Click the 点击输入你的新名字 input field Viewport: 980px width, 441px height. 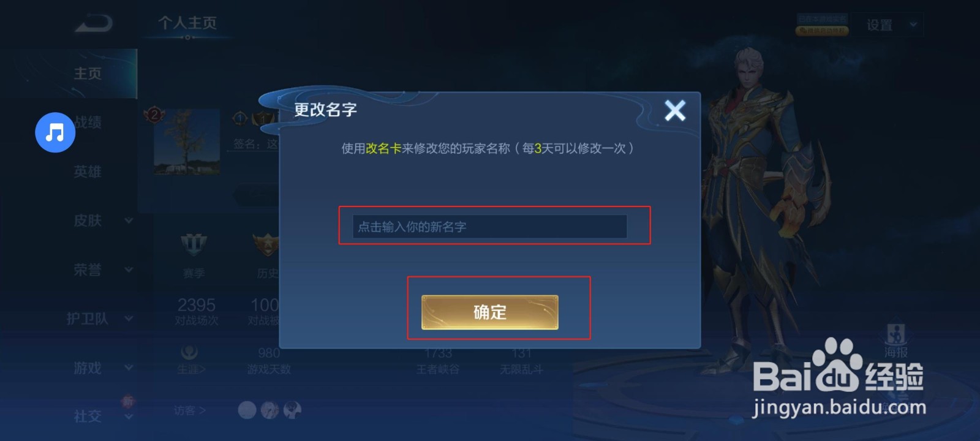point(489,227)
